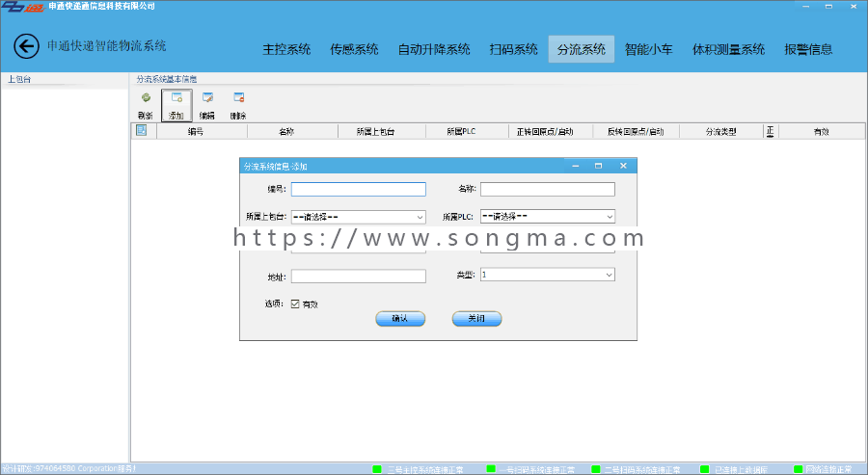Image resolution: width=868 pixels, height=475 pixels.
Task: Click the 地址 input field
Action: coord(358,276)
